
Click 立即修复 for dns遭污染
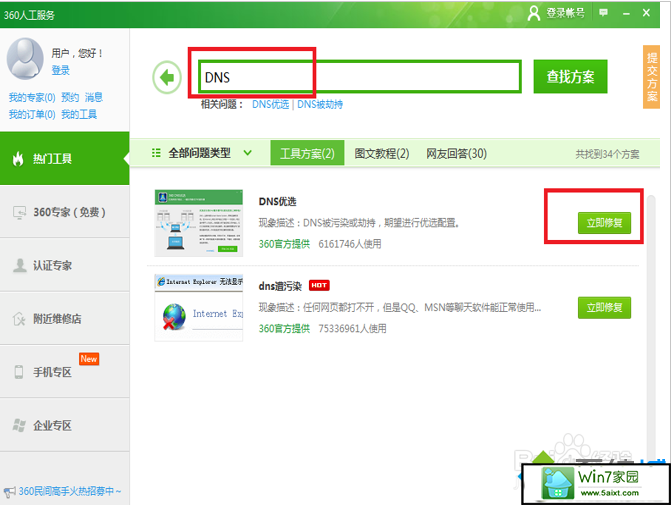pyautogui.click(x=604, y=308)
